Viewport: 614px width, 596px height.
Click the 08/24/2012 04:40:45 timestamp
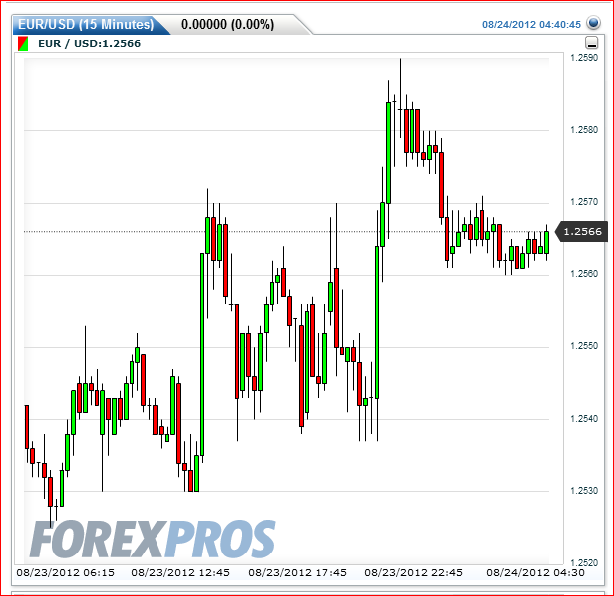[531, 25]
